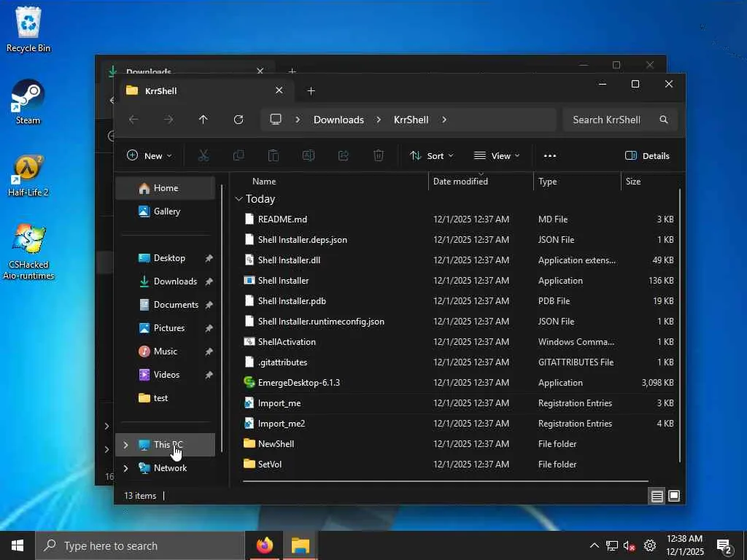Go forward with the right arrow

click(169, 120)
